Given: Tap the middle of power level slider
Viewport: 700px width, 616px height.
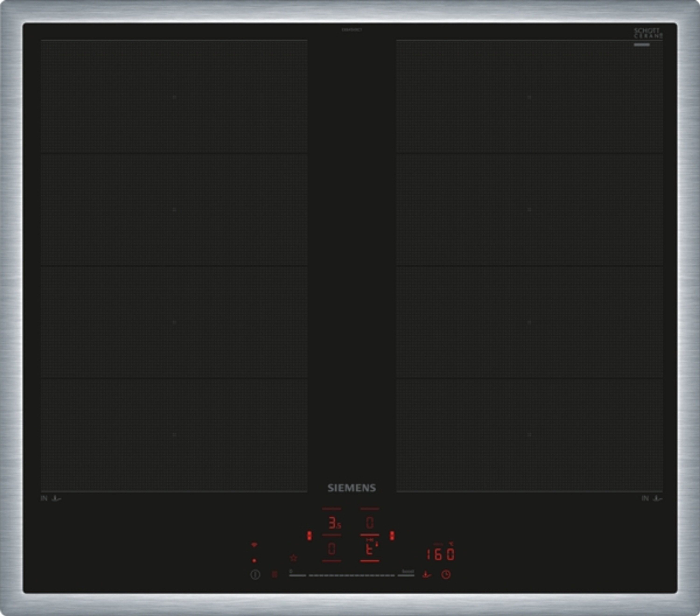Looking at the screenshot, I should click(352, 576).
